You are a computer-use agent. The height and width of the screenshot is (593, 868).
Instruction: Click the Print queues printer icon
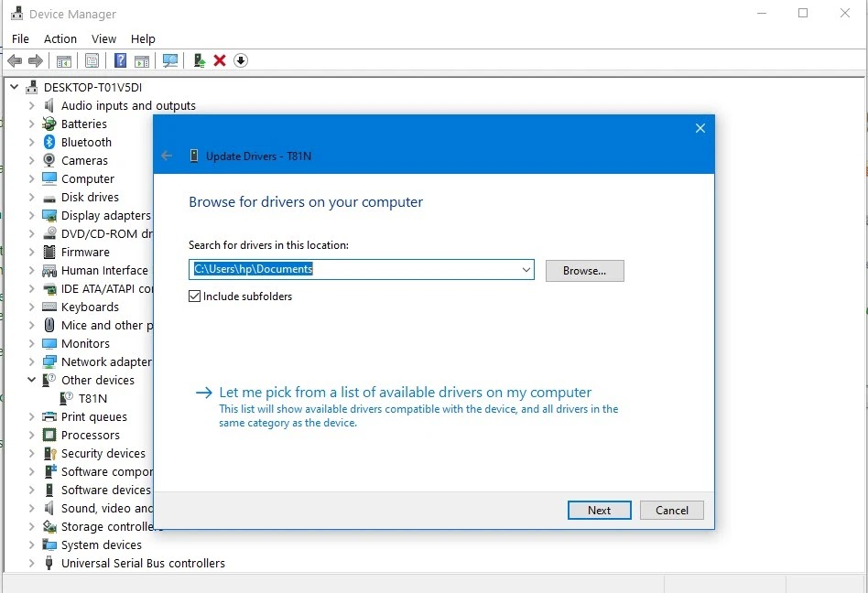coord(49,416)
